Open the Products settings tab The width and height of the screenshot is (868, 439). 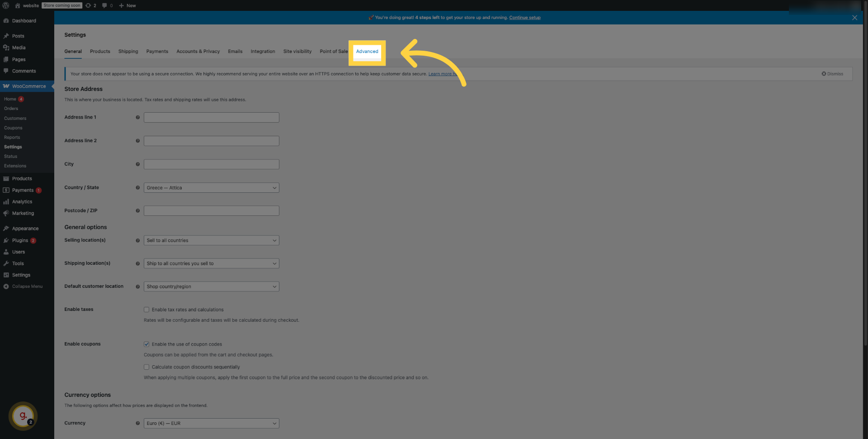(100, 52)
